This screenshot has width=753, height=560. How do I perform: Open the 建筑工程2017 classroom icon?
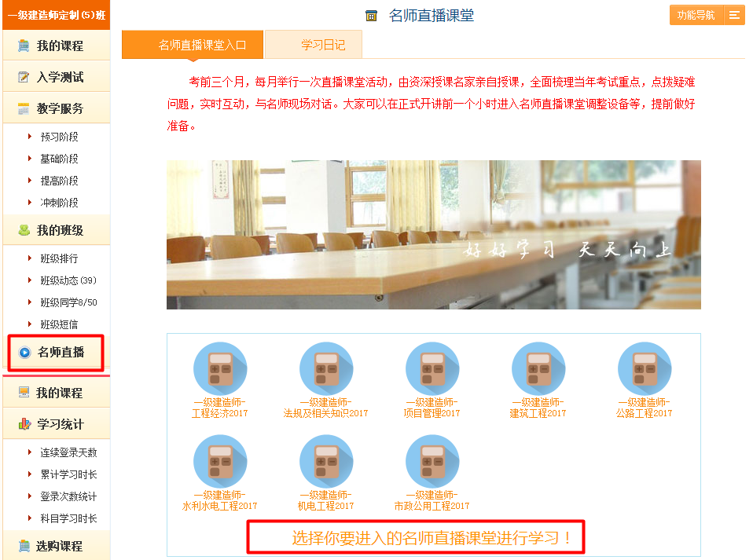point(538,368)
